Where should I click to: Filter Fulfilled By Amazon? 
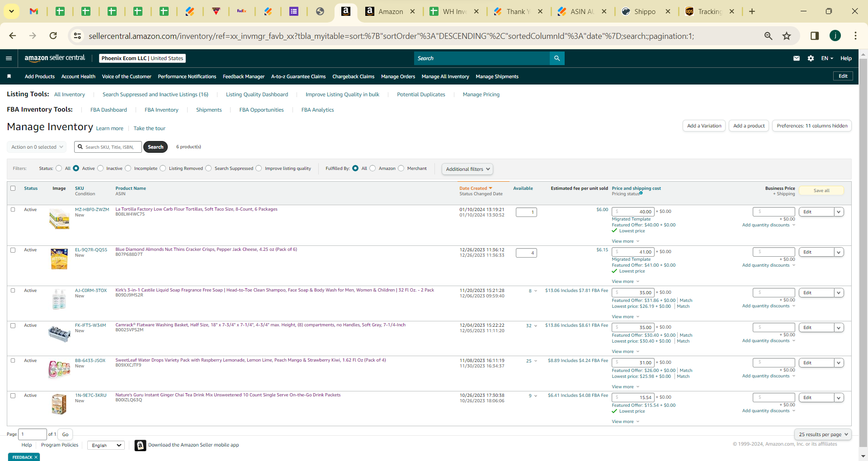tap(373, 169)
